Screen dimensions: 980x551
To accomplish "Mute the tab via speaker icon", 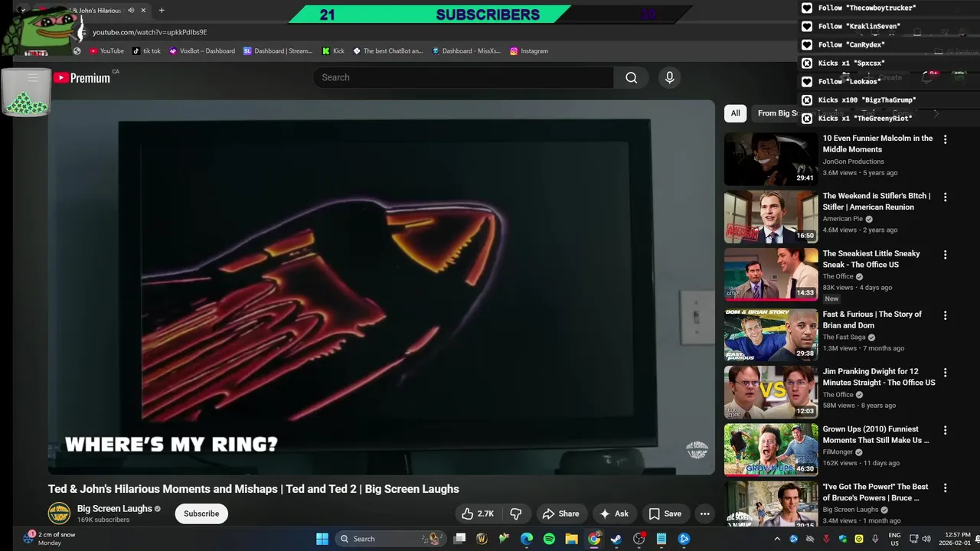I will [x=131, y=11].
